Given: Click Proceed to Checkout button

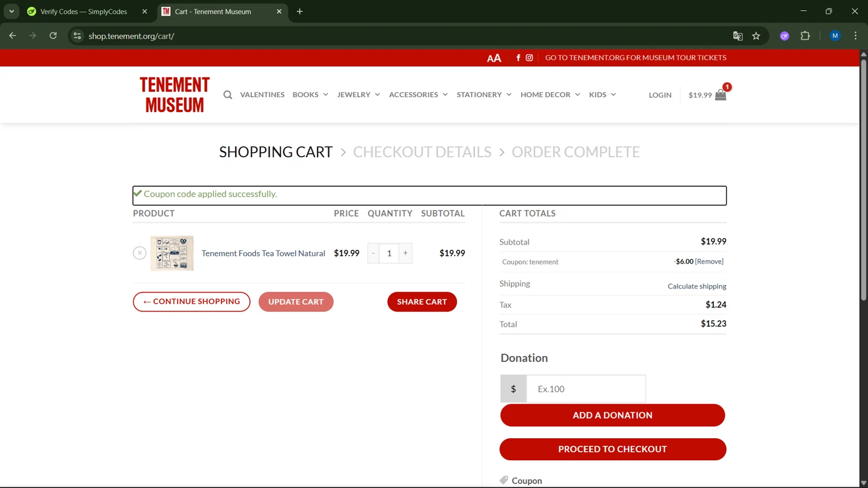Looking at the screenshot, I should 612,449.
